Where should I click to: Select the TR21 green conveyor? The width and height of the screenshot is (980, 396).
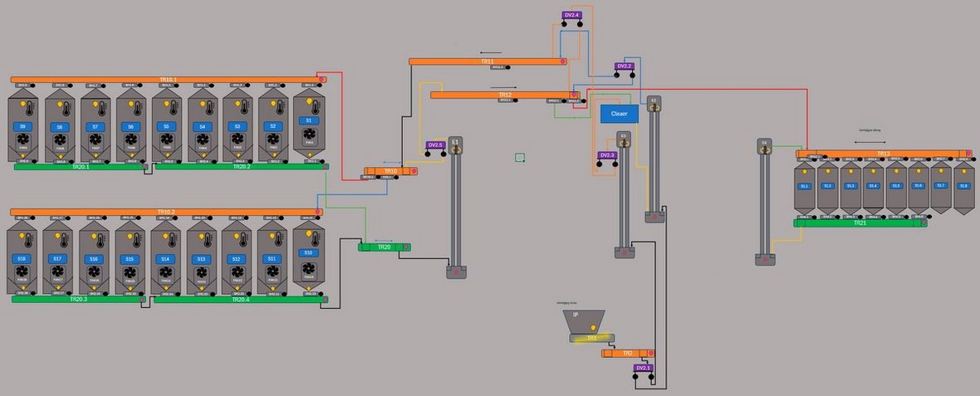pyautogui.click(x=860, y=222)
